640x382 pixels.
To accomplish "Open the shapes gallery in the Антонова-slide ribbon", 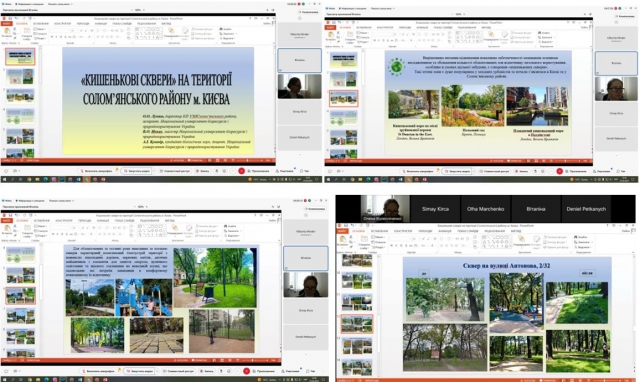I will click(x=497, y=241).
